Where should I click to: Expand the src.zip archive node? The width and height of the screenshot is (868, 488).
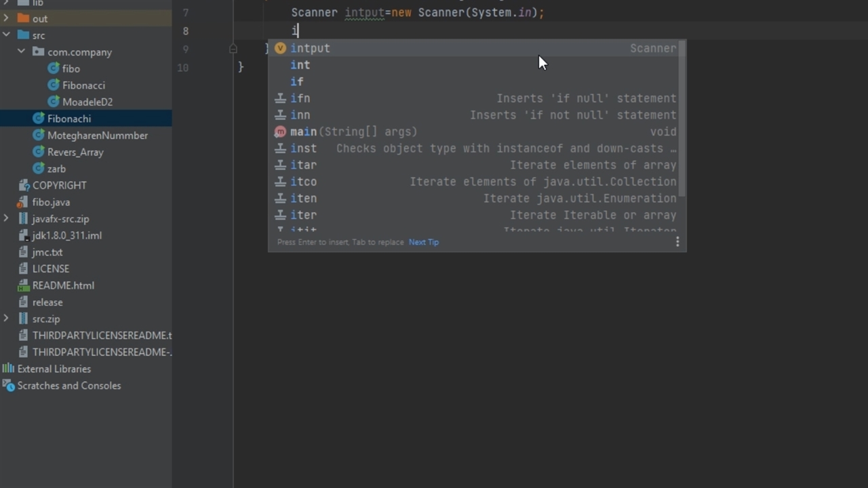click(6, 319)
